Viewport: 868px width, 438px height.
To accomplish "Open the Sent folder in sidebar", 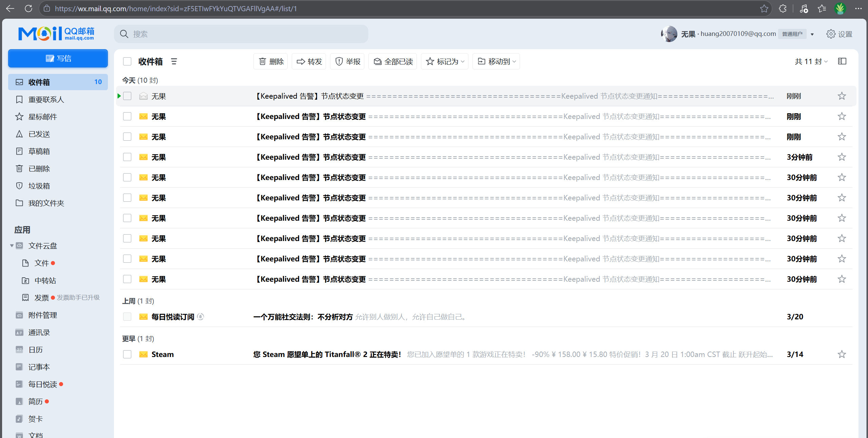I will 39,134.
